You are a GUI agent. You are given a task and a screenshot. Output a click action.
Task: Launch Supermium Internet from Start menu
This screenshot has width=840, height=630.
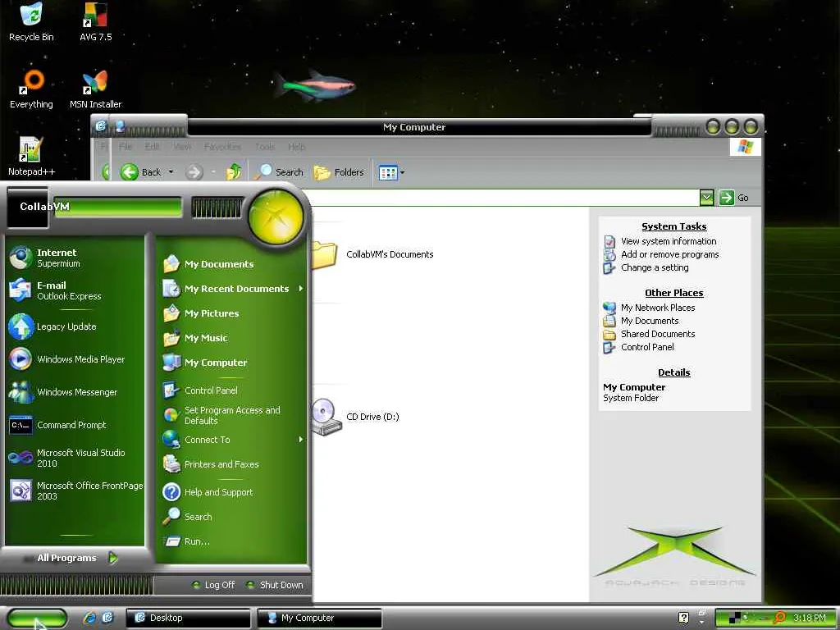(x=74, y=258)
